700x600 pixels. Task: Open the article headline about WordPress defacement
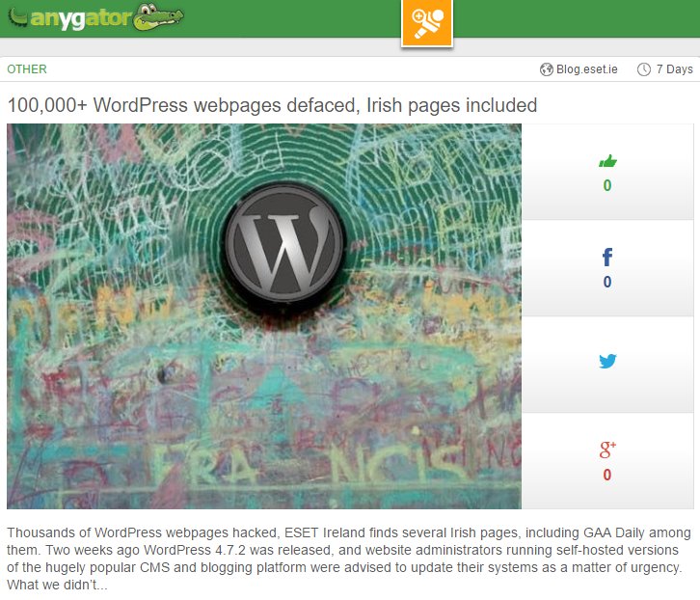pos(272,105)
